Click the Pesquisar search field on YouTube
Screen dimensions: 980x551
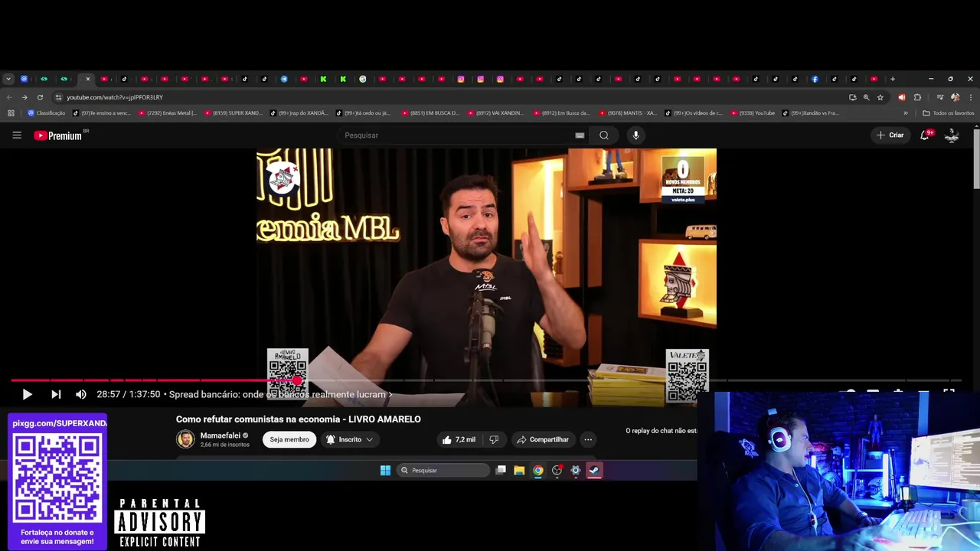pos(456,135)
